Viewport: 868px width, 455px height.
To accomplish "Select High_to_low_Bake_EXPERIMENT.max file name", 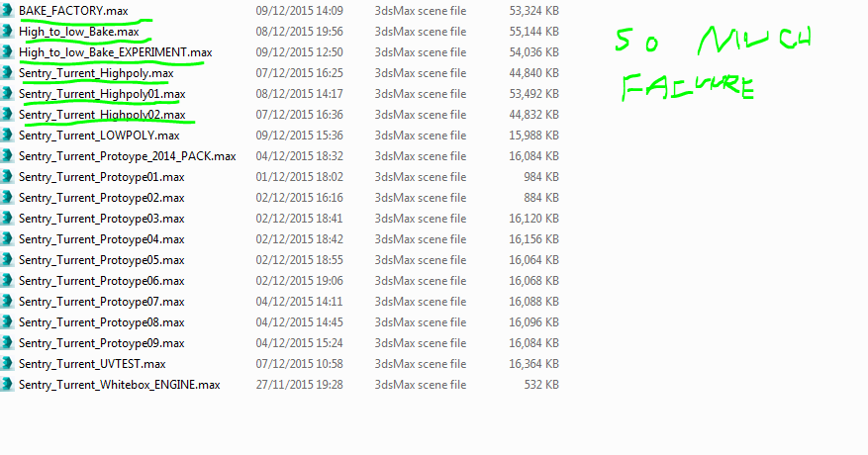I will click(116, 52).
